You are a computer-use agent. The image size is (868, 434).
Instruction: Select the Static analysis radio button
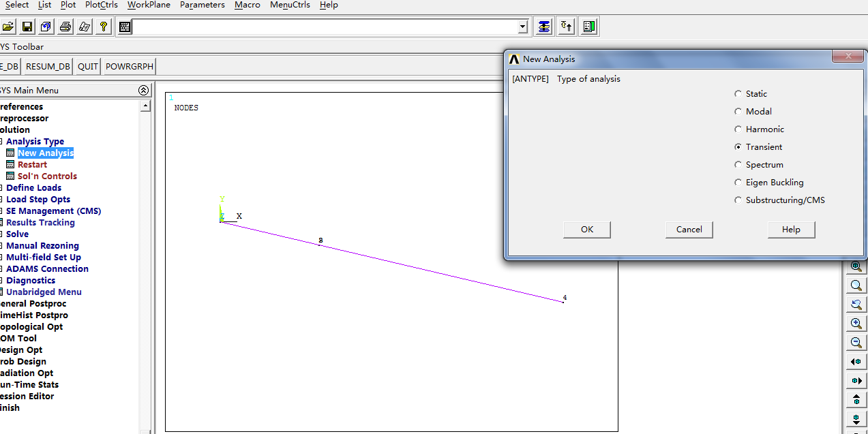tap(738, 94)
